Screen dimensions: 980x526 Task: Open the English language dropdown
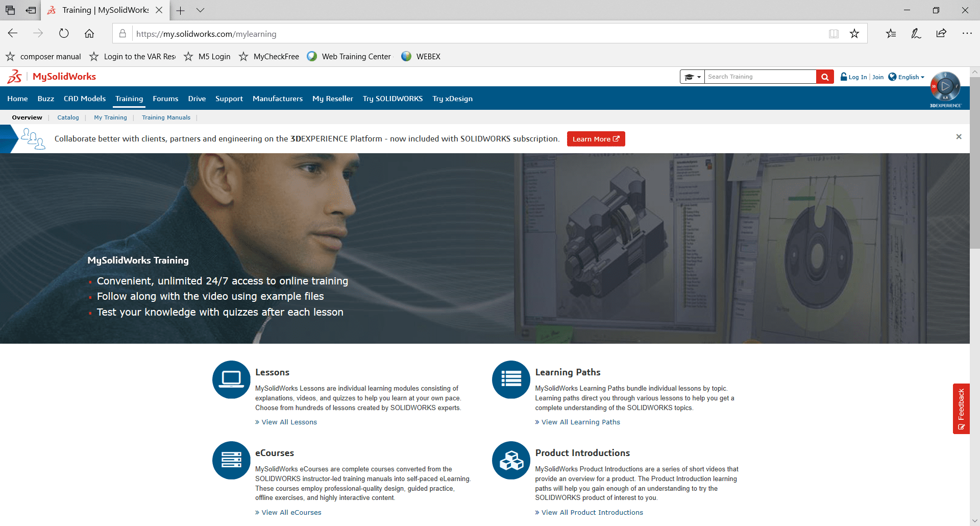click(x=906, y=77)
